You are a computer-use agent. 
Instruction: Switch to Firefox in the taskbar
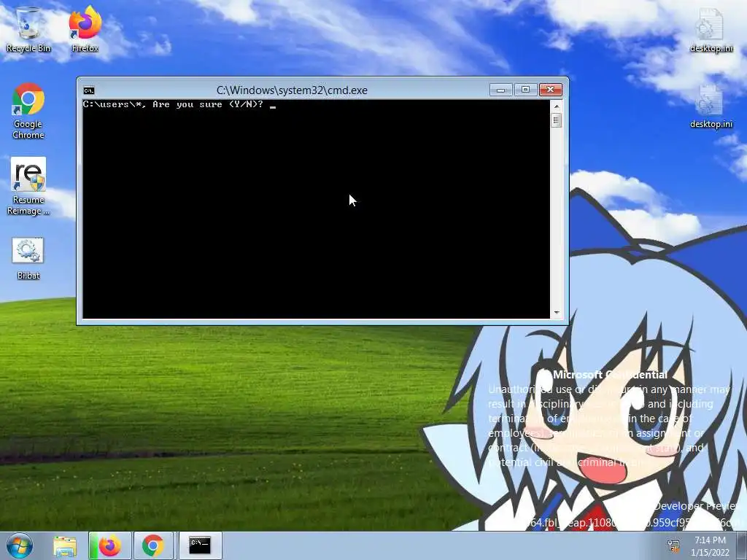(109, 545)
